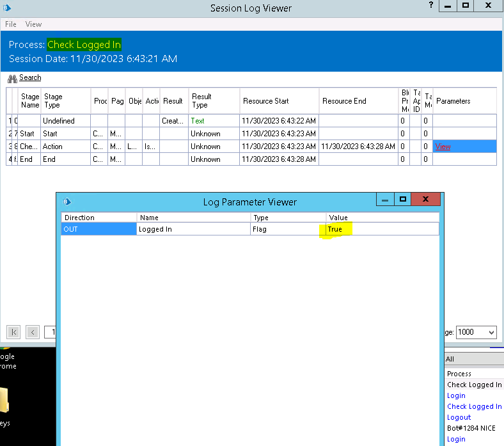504x446 pixels.
Task: Click the Resource Start column header
Action: (265, 101)
